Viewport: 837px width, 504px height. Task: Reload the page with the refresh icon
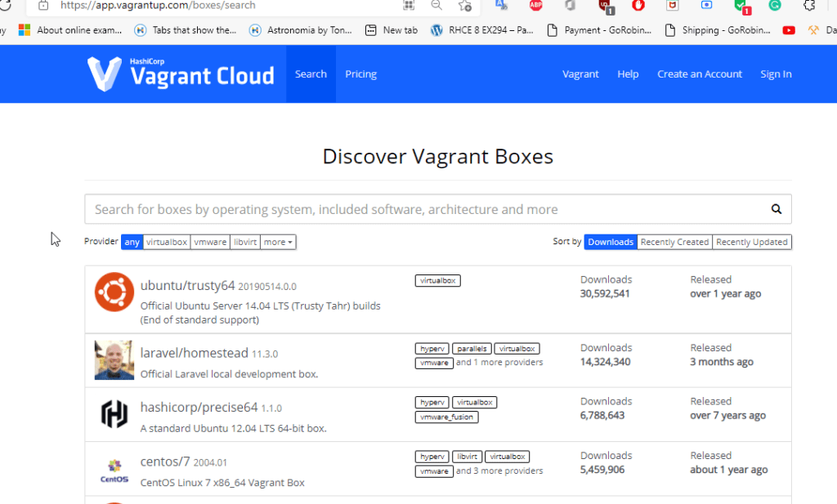click(x=5, y=5)
